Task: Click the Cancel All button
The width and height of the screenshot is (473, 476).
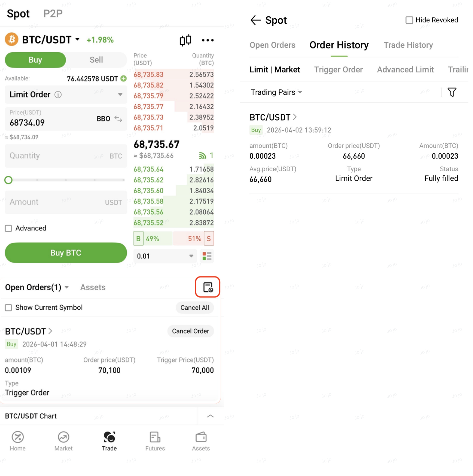Action: [x=194, y=307]
